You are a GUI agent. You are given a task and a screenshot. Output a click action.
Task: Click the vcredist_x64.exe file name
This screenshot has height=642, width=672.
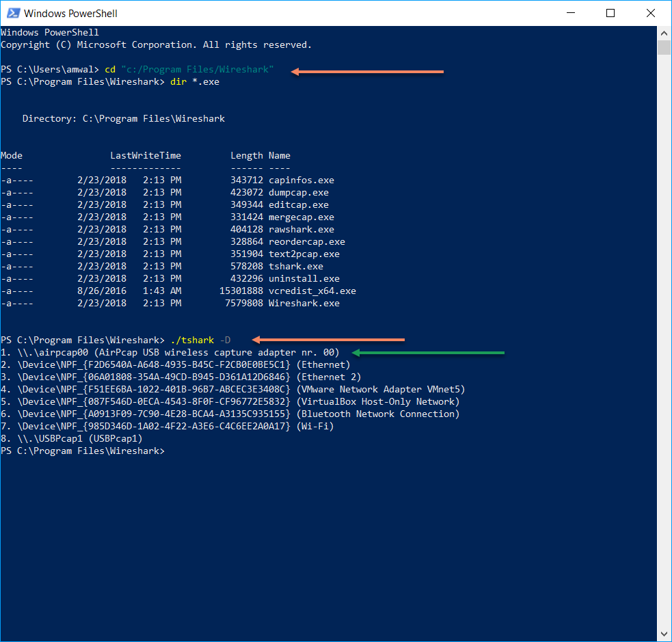point(312,291)
